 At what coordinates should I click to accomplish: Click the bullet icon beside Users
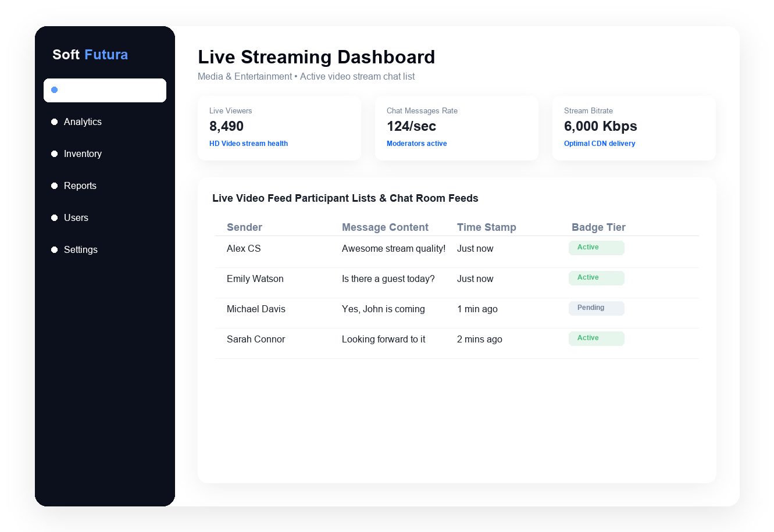click(x=54, y=218)
